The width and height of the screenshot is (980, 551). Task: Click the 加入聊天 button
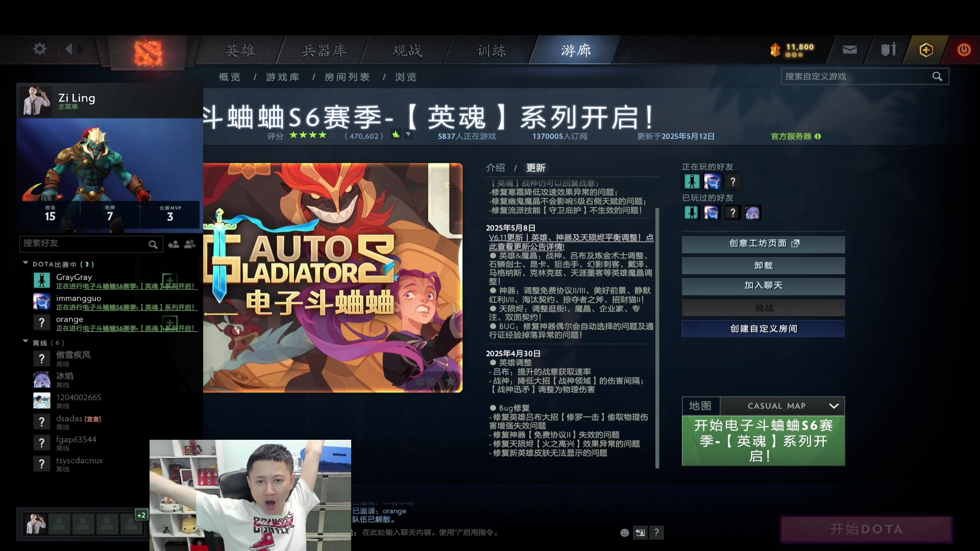(763, 286)
